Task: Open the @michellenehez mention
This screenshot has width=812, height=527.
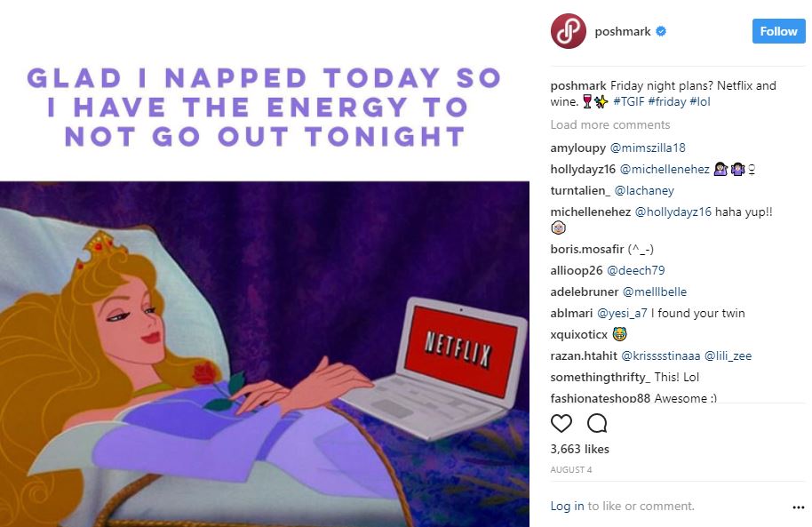Action: click(x=665, y=169)
